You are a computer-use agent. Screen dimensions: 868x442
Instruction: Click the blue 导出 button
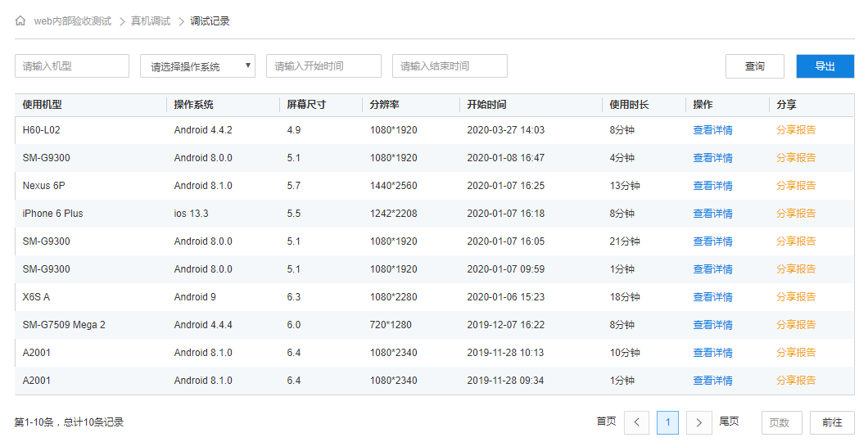tap(825, 66)
